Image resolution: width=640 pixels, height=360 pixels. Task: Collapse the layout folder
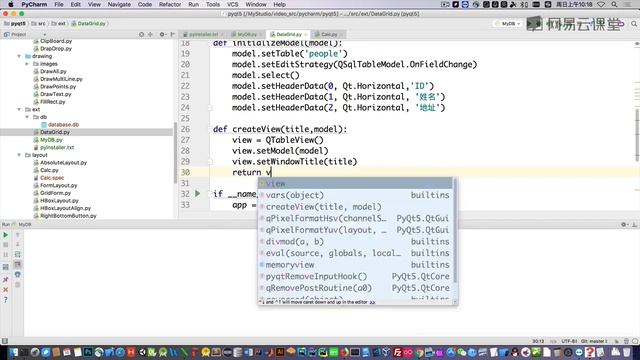point(19,155)
